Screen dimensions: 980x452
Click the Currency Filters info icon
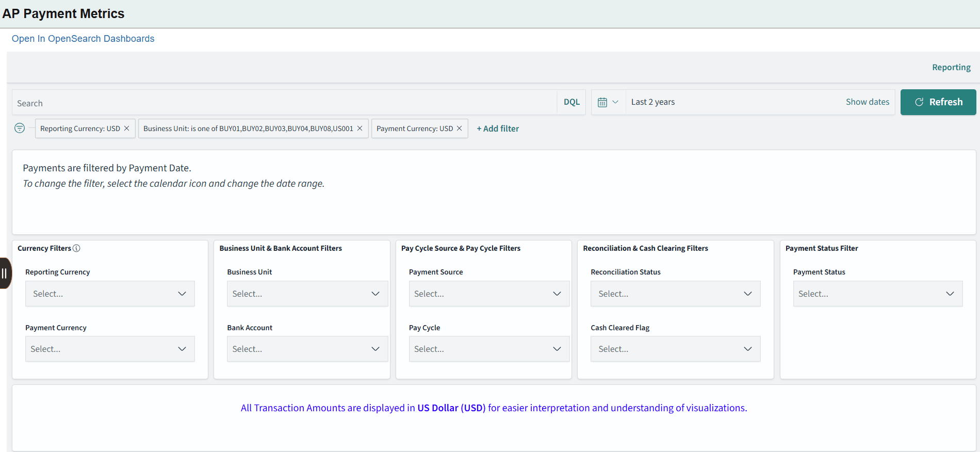(76, 248)
